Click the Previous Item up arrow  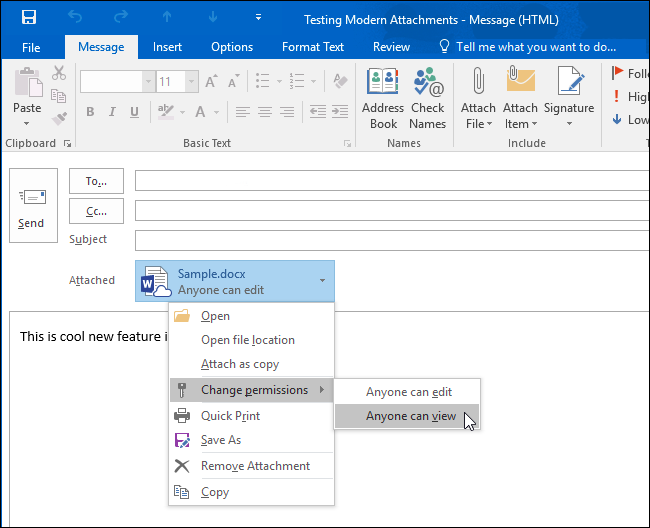(167, 17)
